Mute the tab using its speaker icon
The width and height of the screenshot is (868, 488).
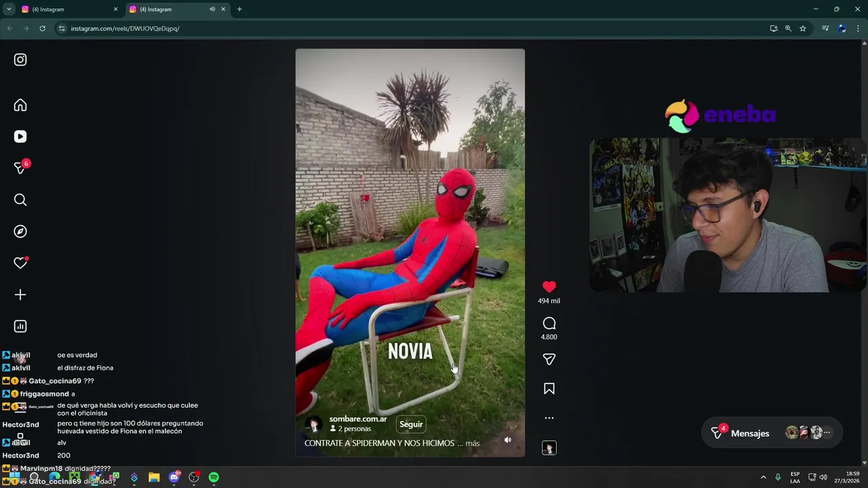212,9
